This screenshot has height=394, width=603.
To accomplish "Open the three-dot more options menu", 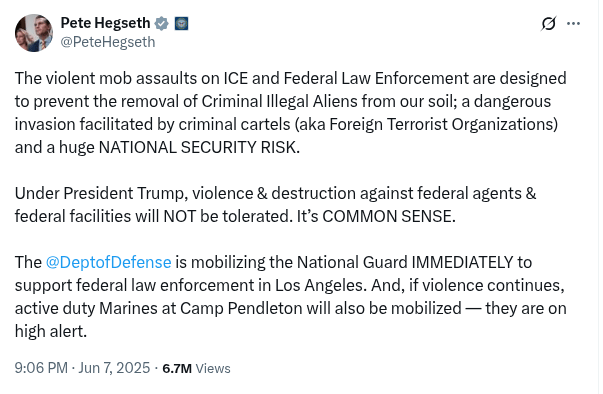I will (573, 24).
